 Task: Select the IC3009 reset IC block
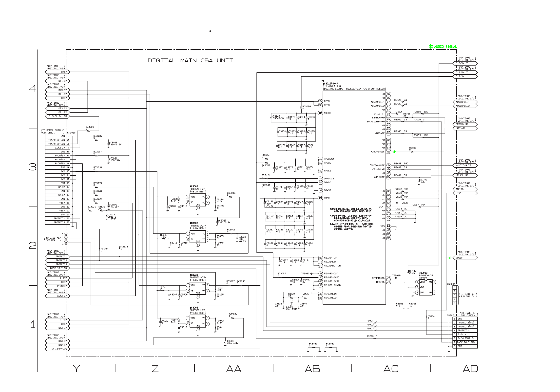click(x=425, y=287)
